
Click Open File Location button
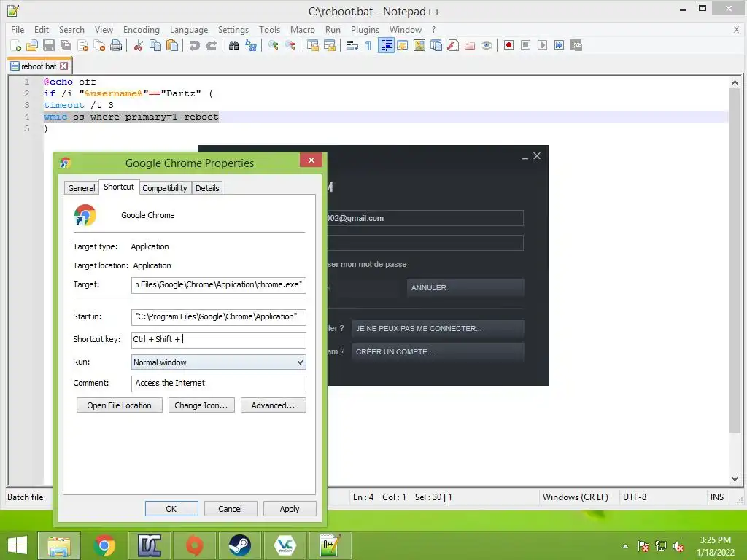tap(119, 405)
